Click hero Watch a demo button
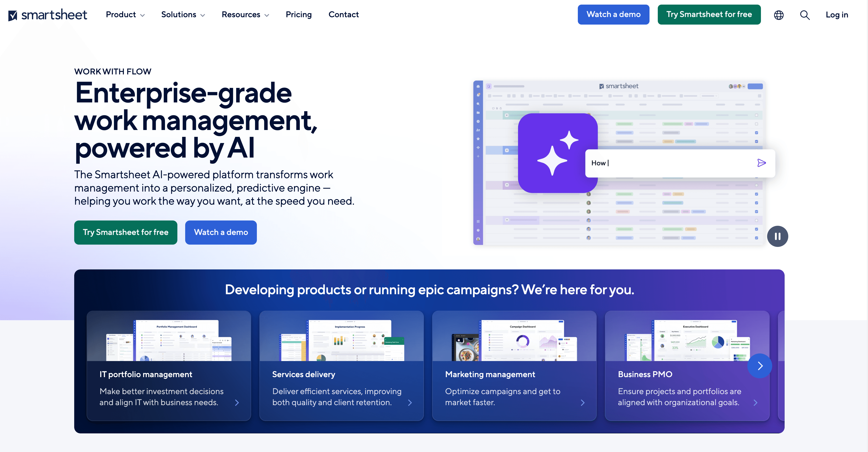The width and height of the screenshot is (868, 452). pyautogui.click(x=221, y=232)
